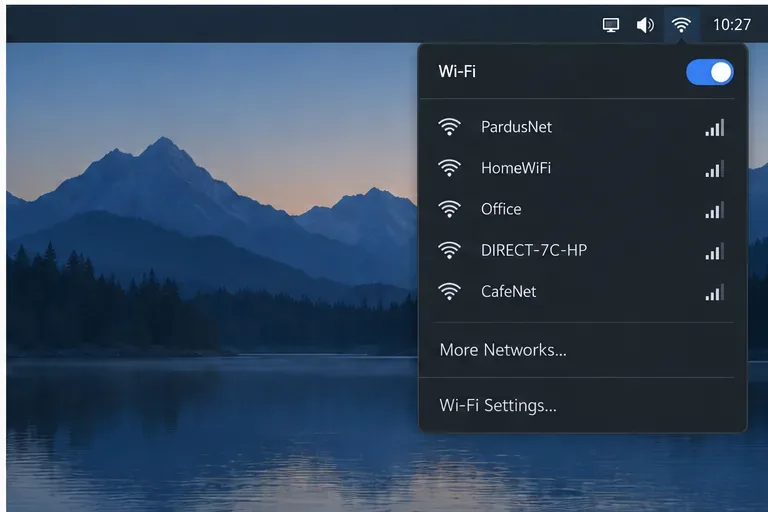Connect to the HomeWiFi network
768x512 pixels.
[x=516, y=168]
